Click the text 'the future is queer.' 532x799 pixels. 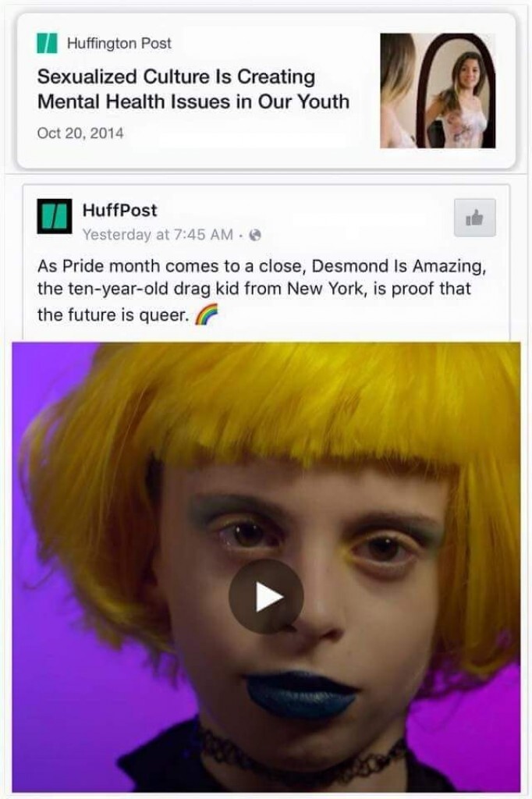(113, 315)
